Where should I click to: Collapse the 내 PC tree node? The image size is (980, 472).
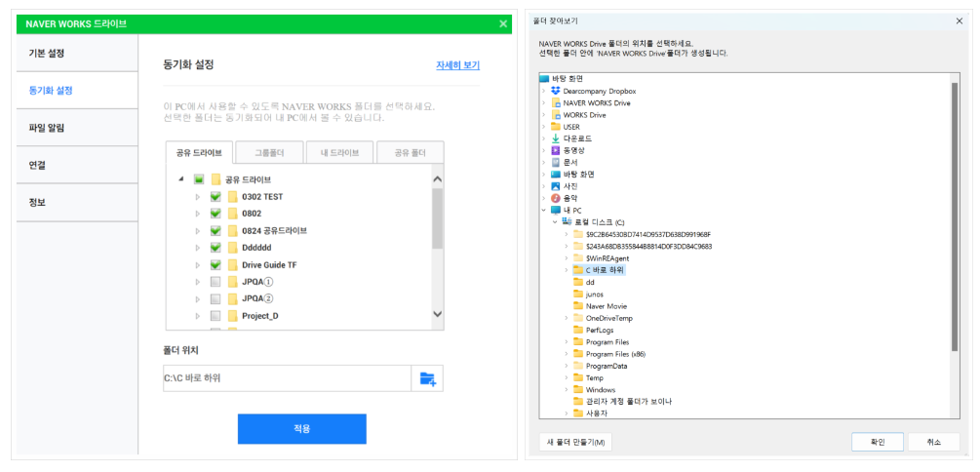(x=543, y=210)
